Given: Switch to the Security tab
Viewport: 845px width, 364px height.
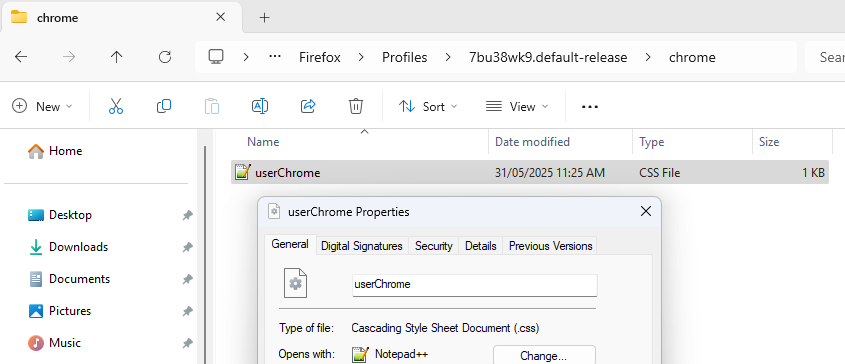Looking at the screenshot, I should (433, 246).
